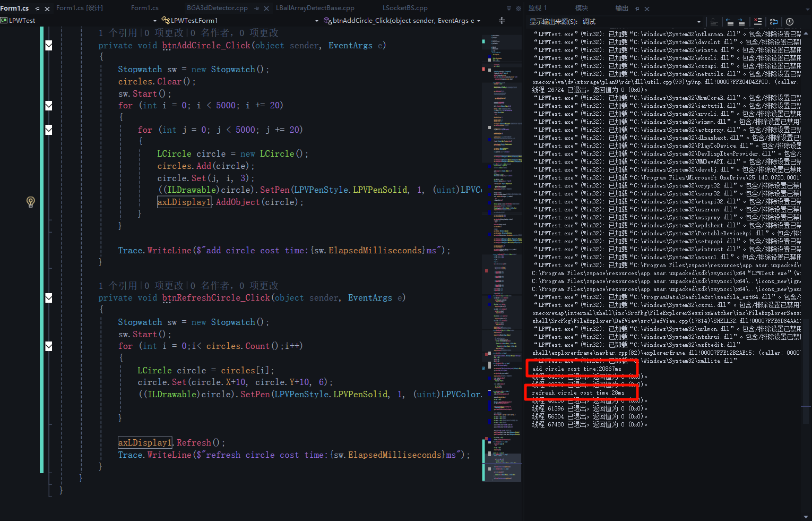Expand the LPWTest project dropdown
Image resolution: width=812 pixels, height=521 pixels.
coord(155,21)
